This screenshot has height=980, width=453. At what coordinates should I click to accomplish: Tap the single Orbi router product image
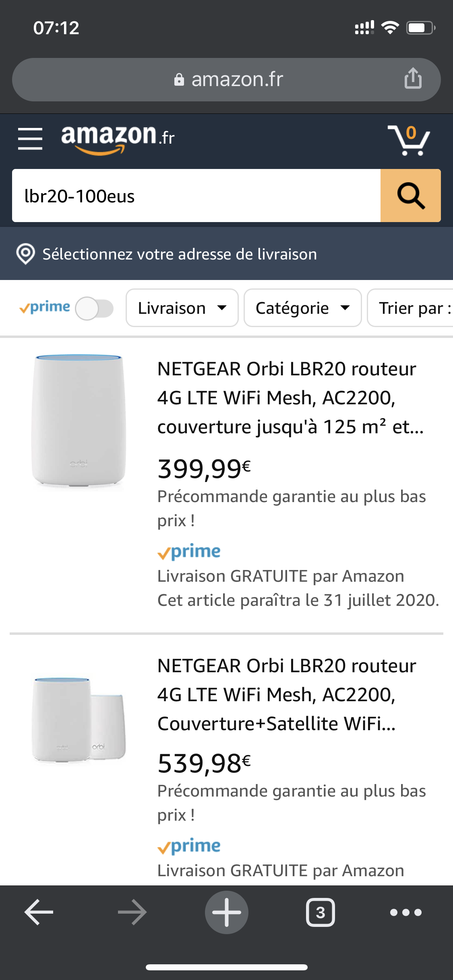79,421
